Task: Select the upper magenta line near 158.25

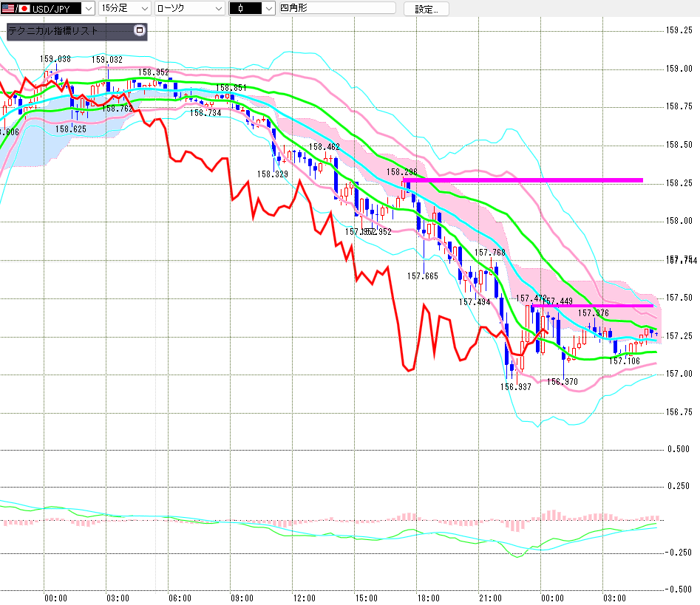Action: 523,180
